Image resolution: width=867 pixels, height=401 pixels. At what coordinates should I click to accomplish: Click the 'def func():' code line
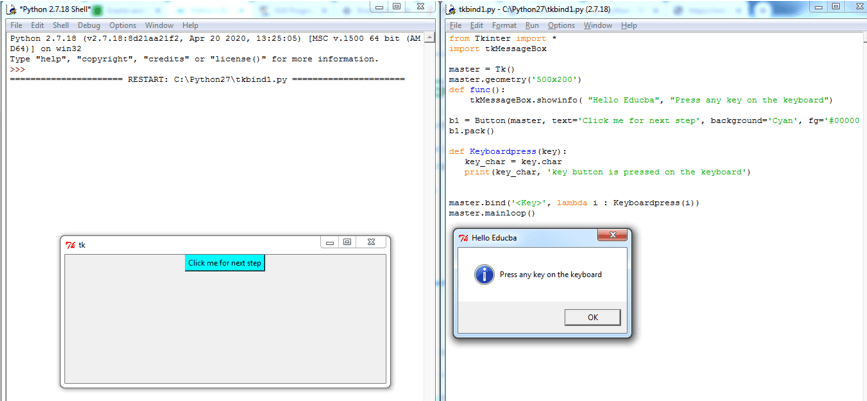coord(477,90)
